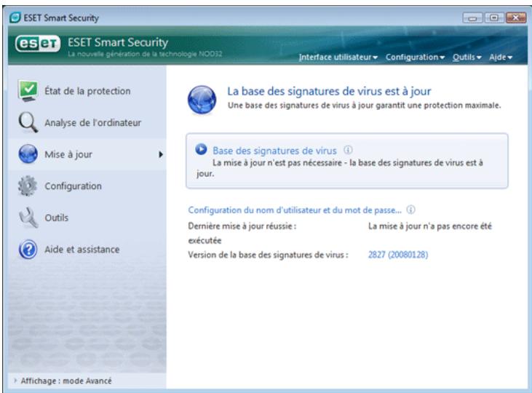
Task: Open the Aide menu in header
Action: click(x=501, y=57)
